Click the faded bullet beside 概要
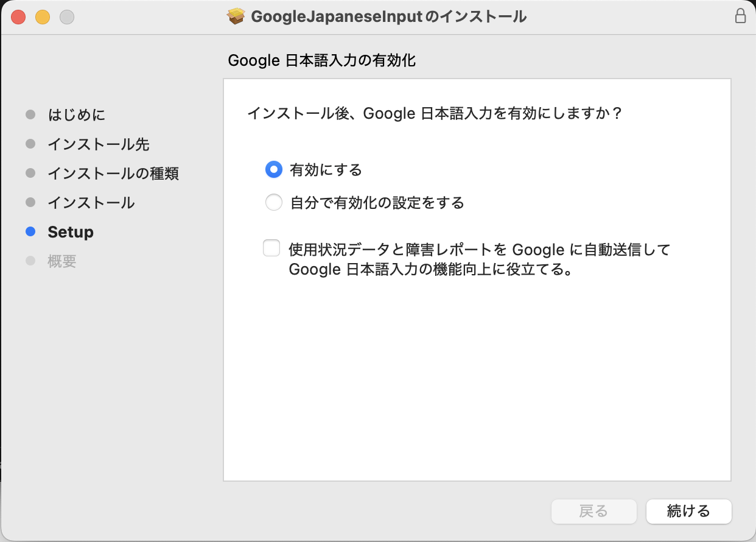 tap(30, 261)
